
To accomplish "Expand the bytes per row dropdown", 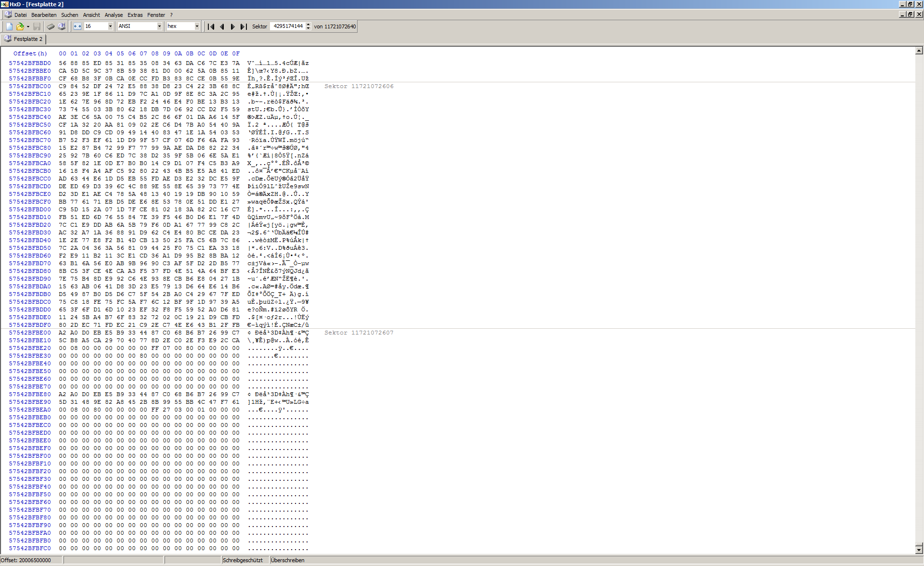I will point(110,26).
